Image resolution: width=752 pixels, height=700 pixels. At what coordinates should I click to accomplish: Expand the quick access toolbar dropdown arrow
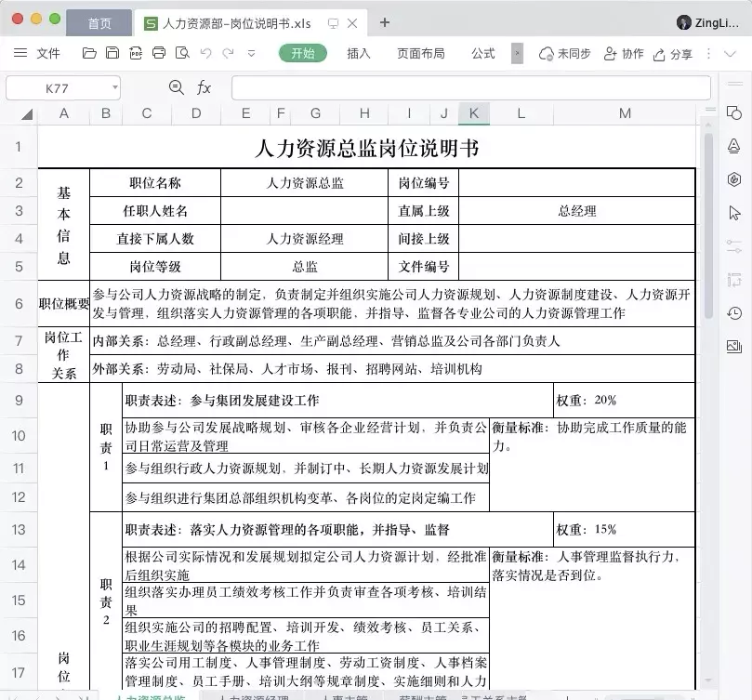251,54
